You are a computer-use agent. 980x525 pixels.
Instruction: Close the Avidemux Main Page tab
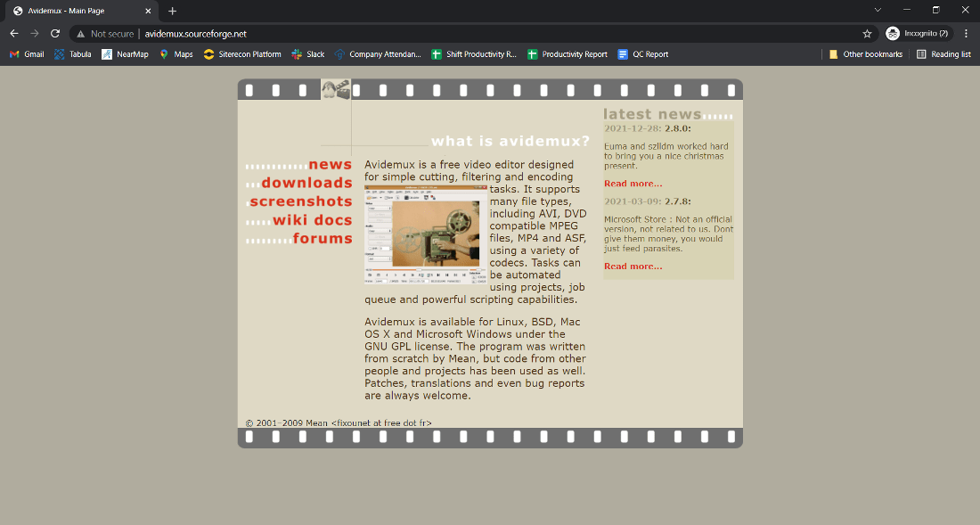[148, 11]
